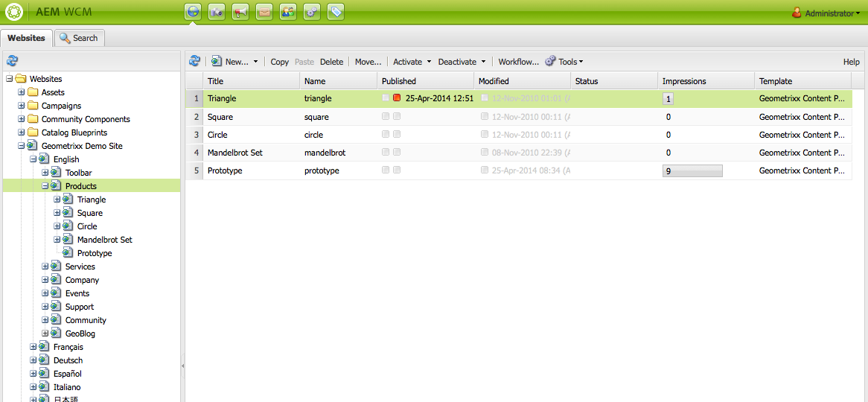This screenshot has height=402, width=868.
Task: Open the Tagging tag icon
Action: 336,12
